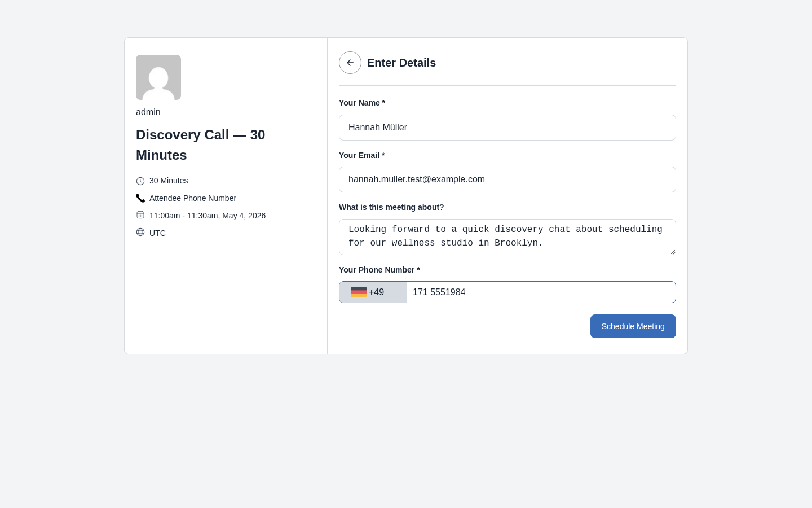Click the admin avatar image
This screenshot has height=508, width=812.
click(158, 77)
